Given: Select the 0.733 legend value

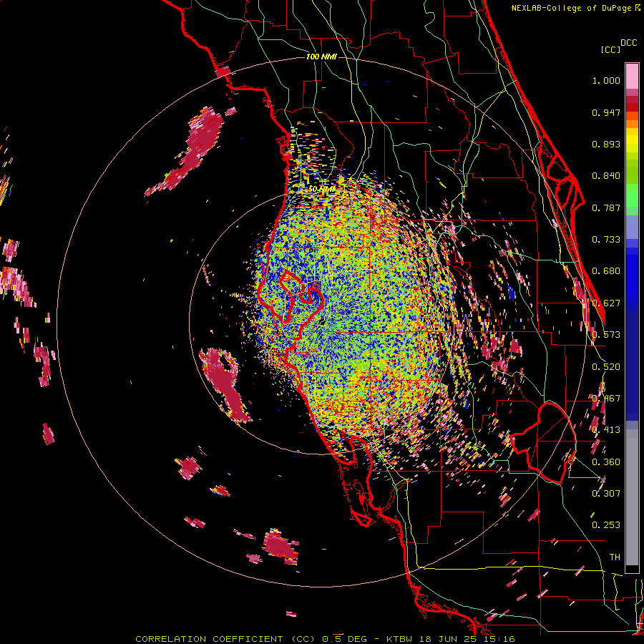Looking at the screenshot, I should [606, 240].
